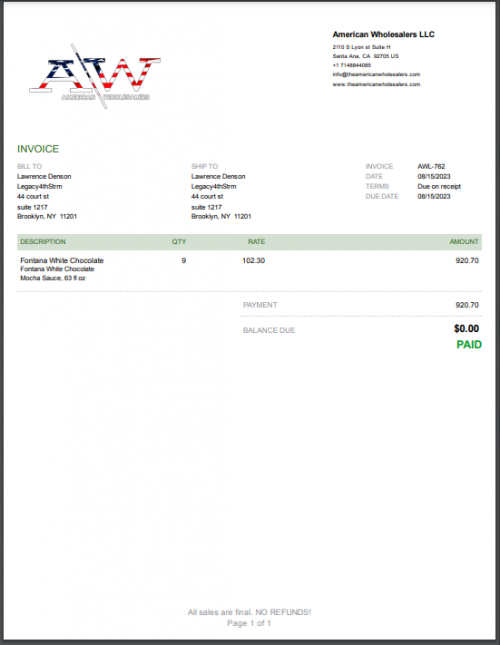Open the info@theamericanwholesalers.com email link
This screenshot has width=500, height=645.
pyautogui.click(x=376, y=74)
